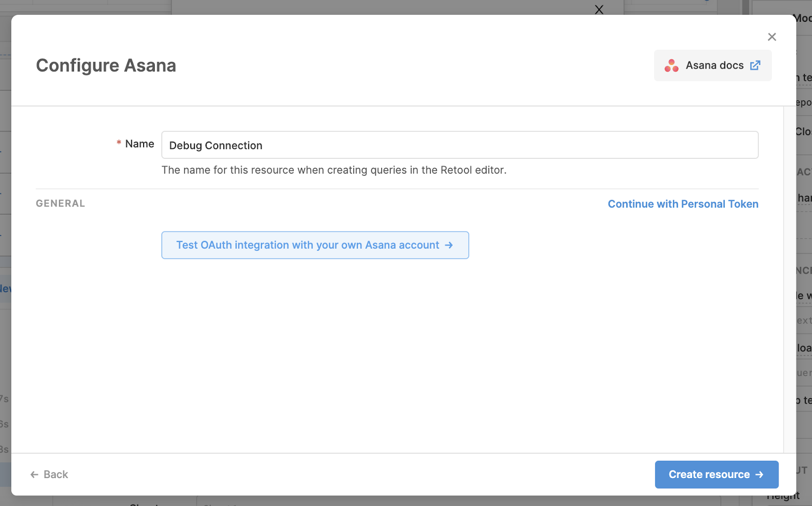Image resolution: width=812 pixels, height=506 pixels.
Task: Click the Create resource button
Action: tap(717, 475)
